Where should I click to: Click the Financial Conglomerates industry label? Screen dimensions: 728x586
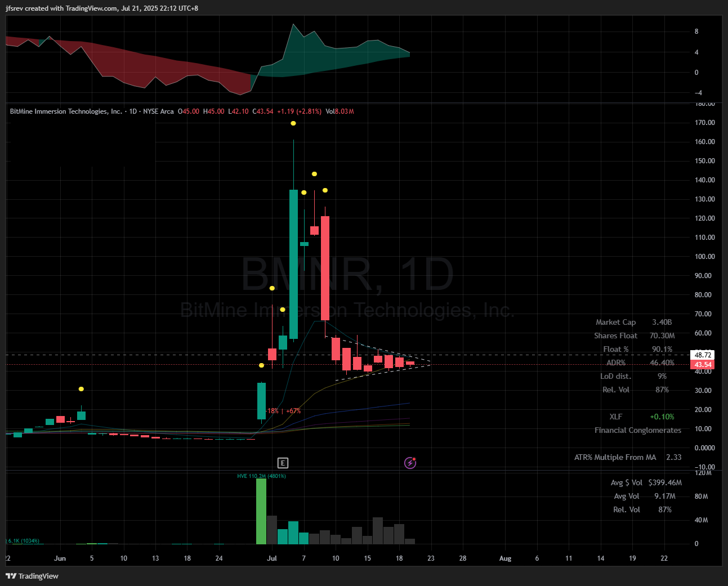638,431
